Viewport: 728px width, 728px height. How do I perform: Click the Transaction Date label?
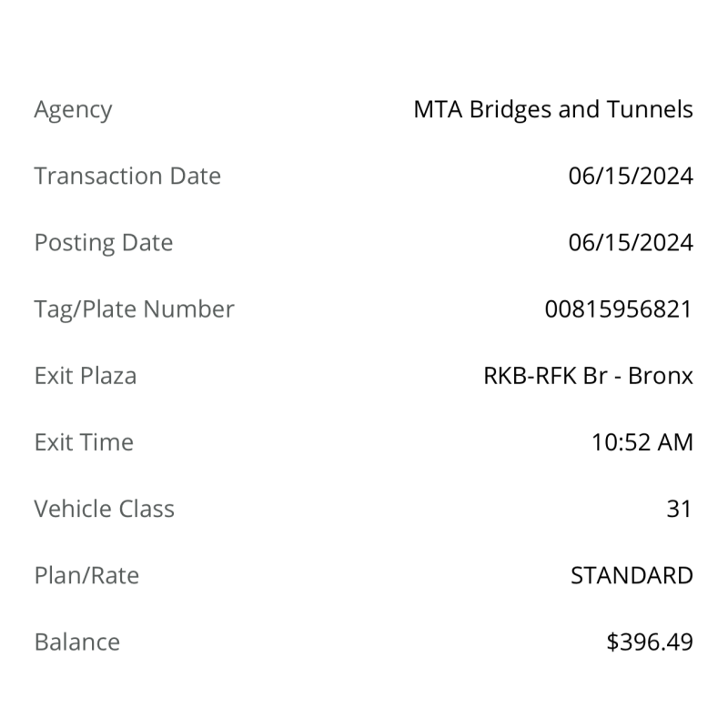pyautogui.click(x=127, y=176)
